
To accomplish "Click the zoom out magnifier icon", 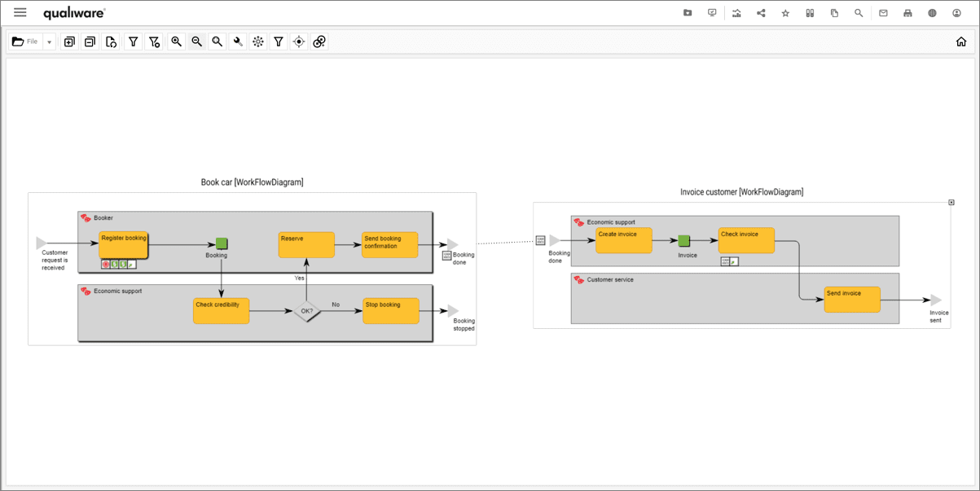I will [x=196, y=42].
